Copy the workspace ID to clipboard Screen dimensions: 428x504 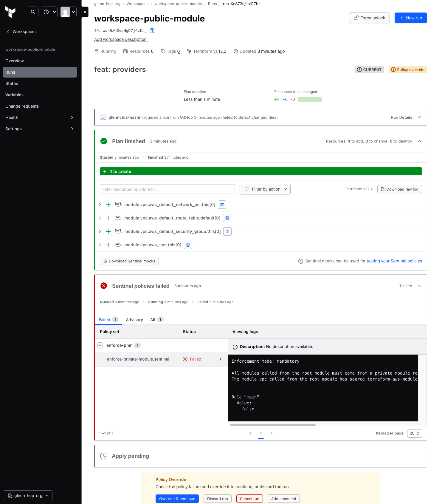pyautogui.click(x=152, y=31)
